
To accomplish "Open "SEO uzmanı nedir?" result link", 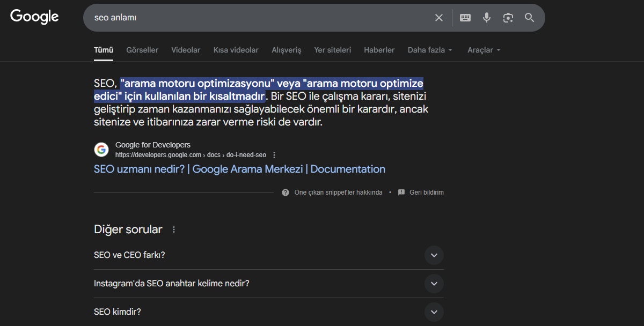I will click(x=239, y=169).
